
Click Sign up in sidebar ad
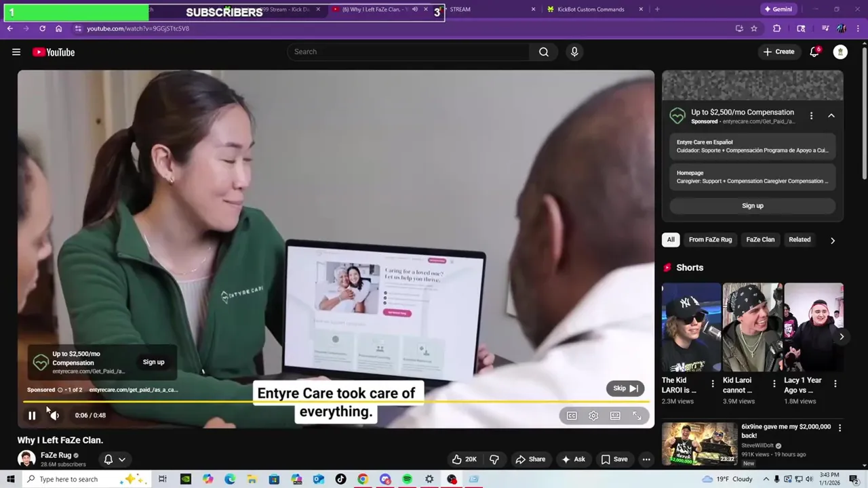(x=753, y=206)
